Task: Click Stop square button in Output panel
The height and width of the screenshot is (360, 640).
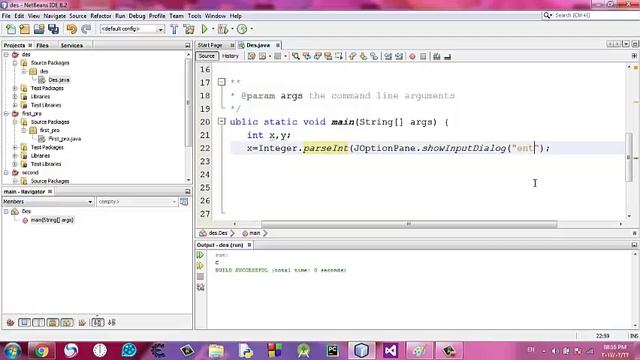Action: [200, 277]
